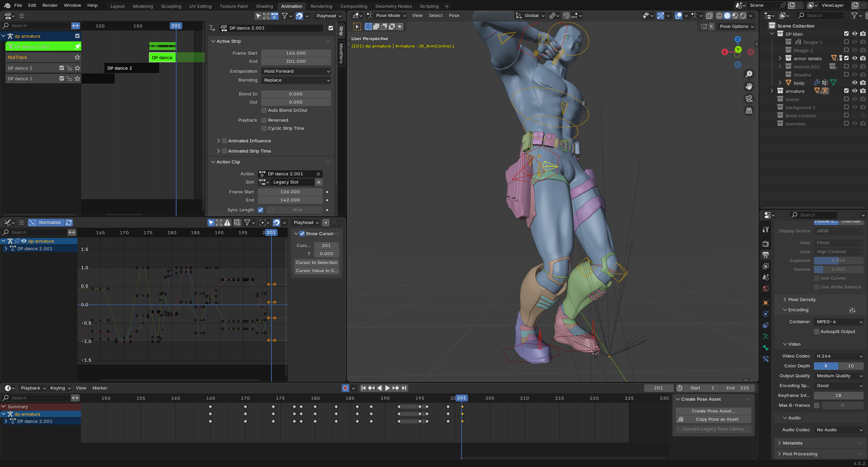Click Create Pose Asset button

point(713,411)
